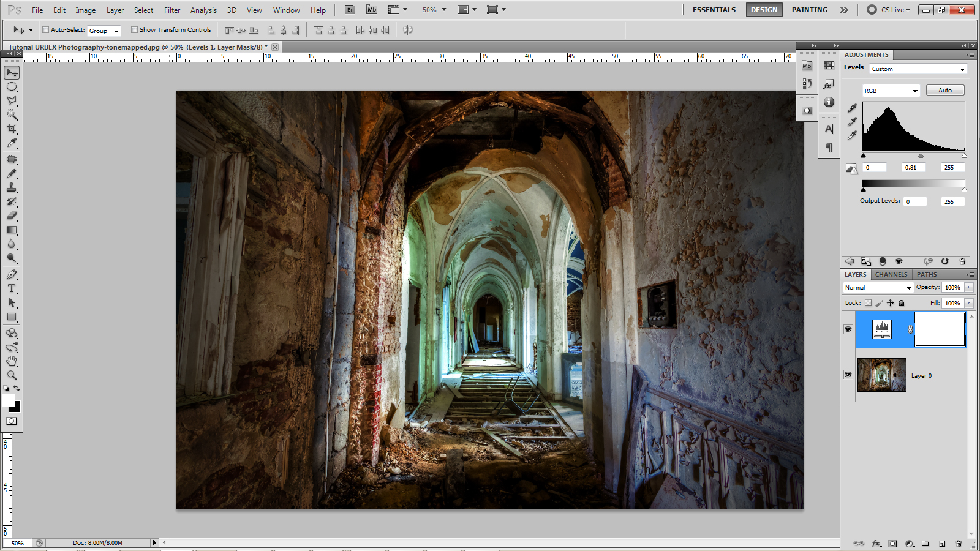Switch to the Essentials workspace
This screenshot has width=980, height=551.
[x=714, y=10]
